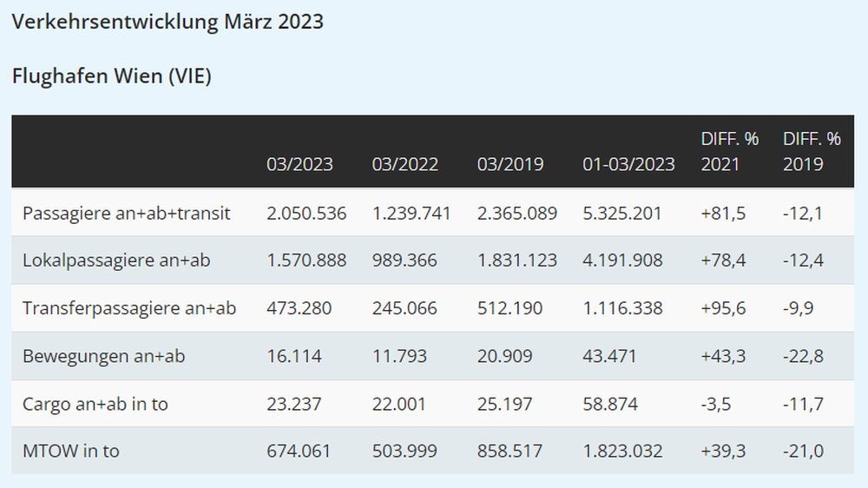Select row label 'Cargo an+ab in to'
The height and width of the screenshot is (488, 868).
click(x=95, y=404)
